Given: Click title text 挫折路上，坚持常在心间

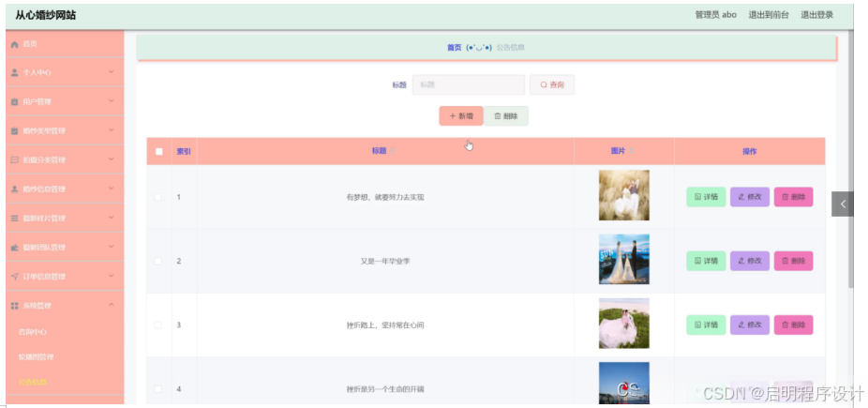Looking at the screenshot, I should (x=385, y=325).
